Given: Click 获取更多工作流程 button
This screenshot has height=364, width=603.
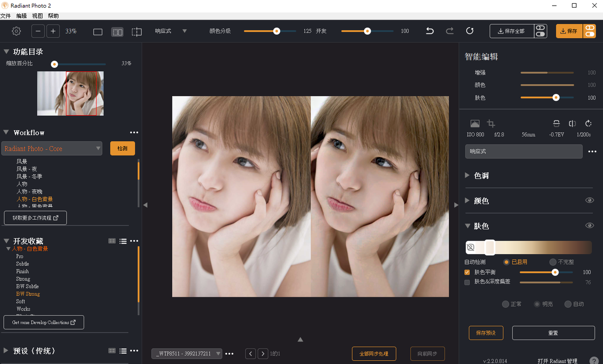Looking at the screenshot, I should tap(35, 218).
